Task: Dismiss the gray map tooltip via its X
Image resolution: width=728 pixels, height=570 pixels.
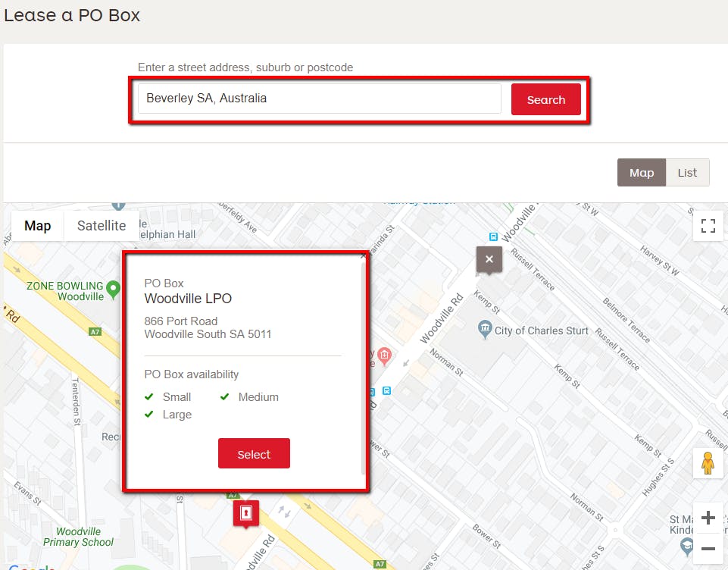Action: (x=489, y=260)
